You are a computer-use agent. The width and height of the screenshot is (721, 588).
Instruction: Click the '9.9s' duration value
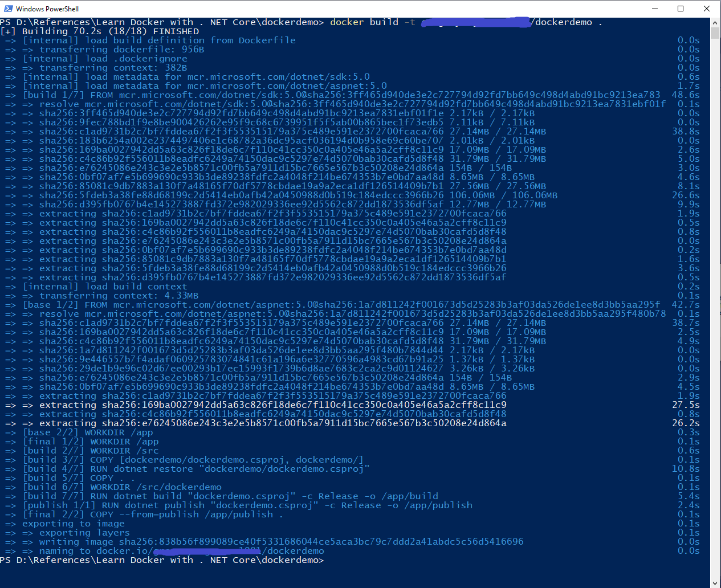(x=689, y=205)
